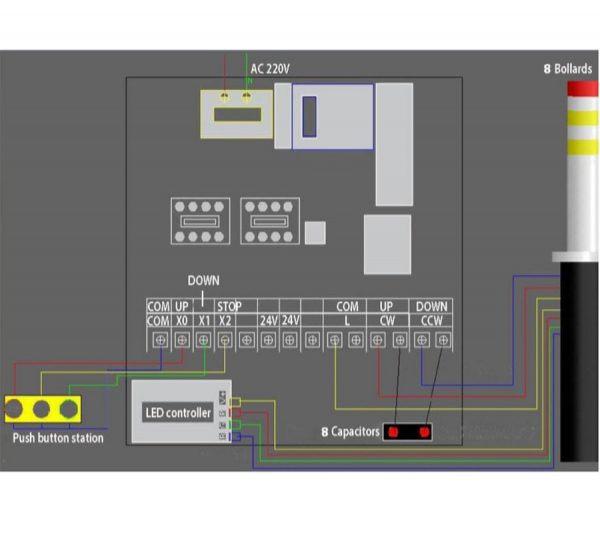Click the black base of the bollard
600x533 pixels.
point(579,362)
